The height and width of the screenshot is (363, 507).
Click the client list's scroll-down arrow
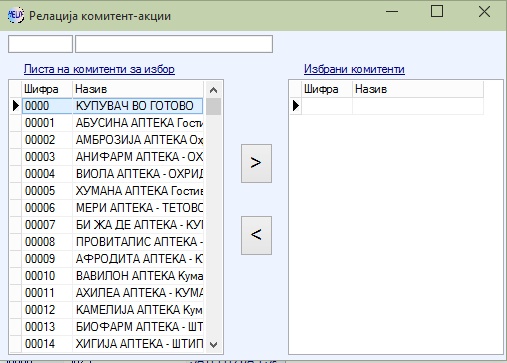[x=213, y=344]
